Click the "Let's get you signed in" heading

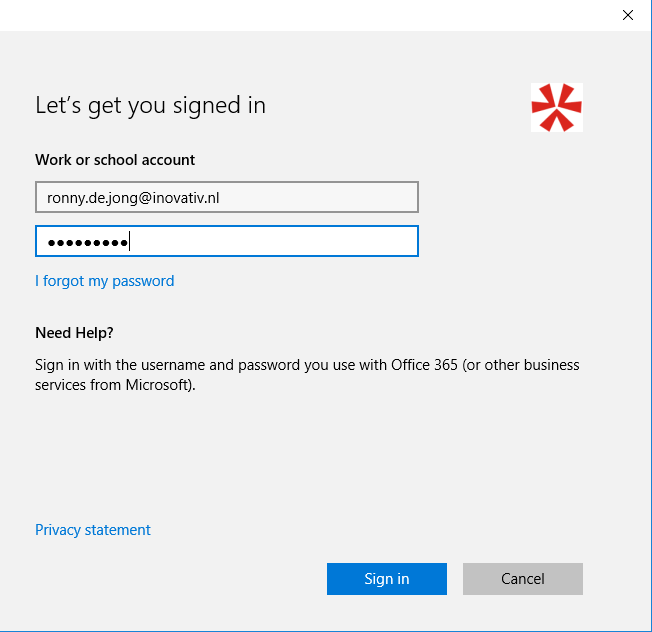(150, 105)
